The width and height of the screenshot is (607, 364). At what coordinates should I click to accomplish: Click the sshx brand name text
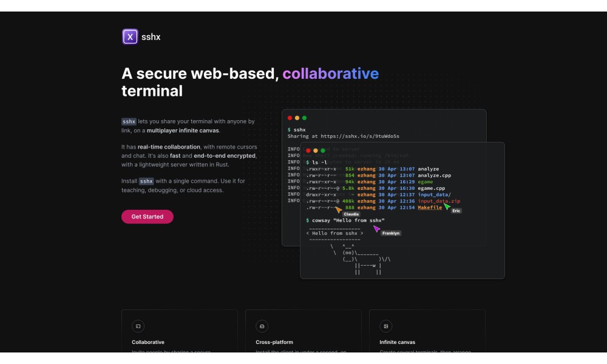click(151, 37)
